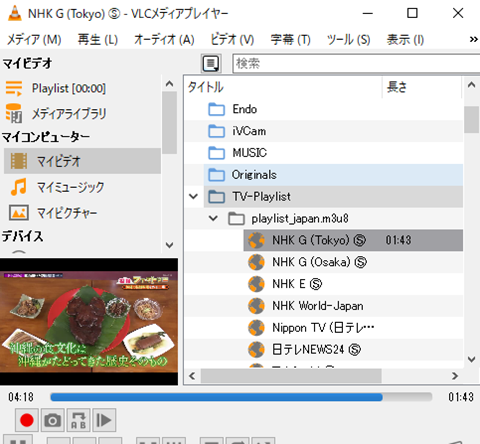Click sidebar scroll down arrow
The image size is (480, 444).
pyautogui.click(x=169, y=245)
